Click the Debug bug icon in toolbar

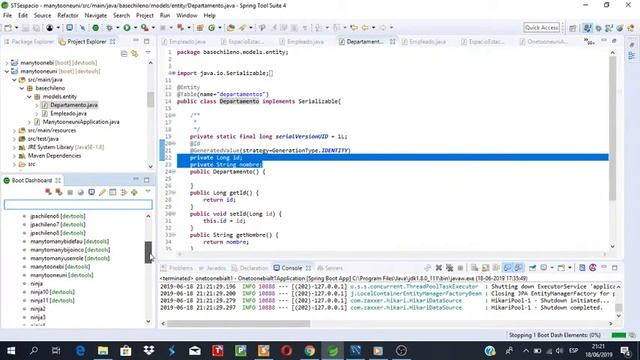click(x=109, y=28)
